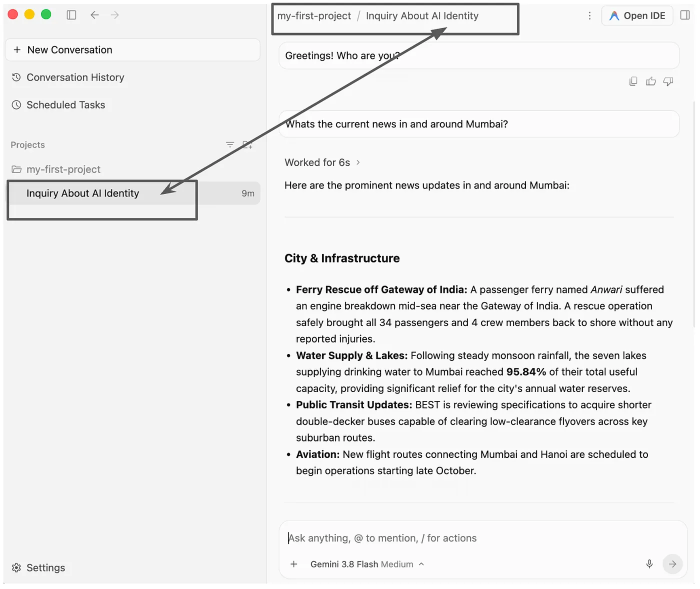Screen dimensions: 700x589
Task: Click the Projects section header
Action: click(x=28, y=145)
